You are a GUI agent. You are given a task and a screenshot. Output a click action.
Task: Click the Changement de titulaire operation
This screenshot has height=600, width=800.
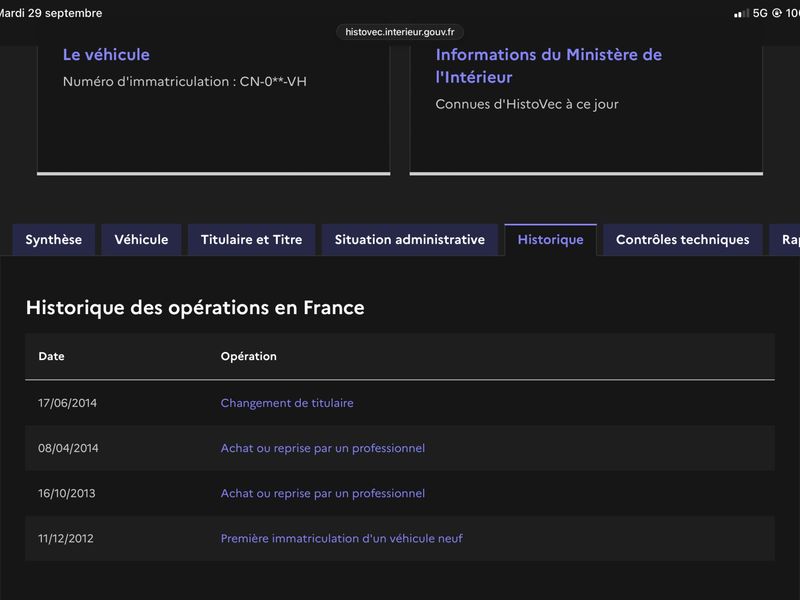pos(287,403)
